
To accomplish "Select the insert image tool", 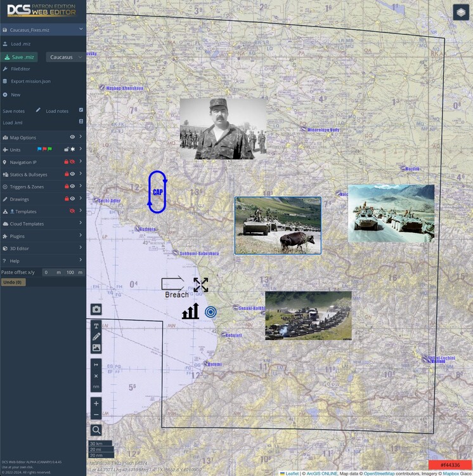I will (x=96, y=348).
